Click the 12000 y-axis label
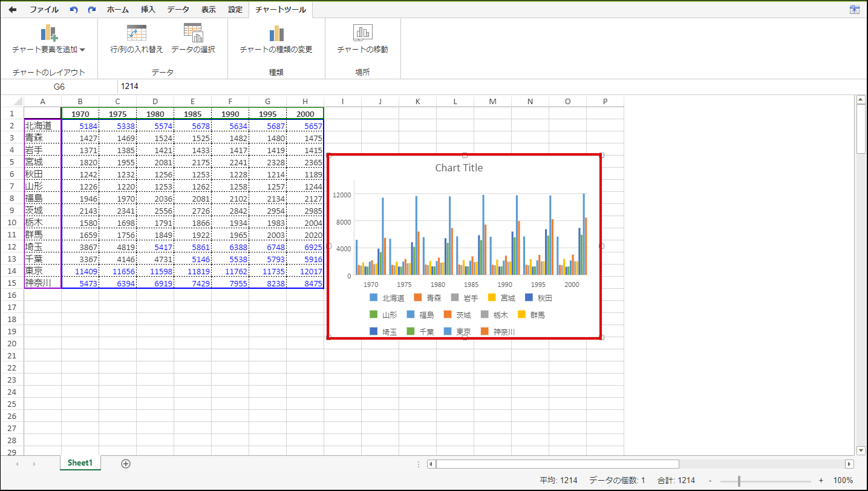Image resolution: width=868 pixels, height=491 pixels. 341,195
